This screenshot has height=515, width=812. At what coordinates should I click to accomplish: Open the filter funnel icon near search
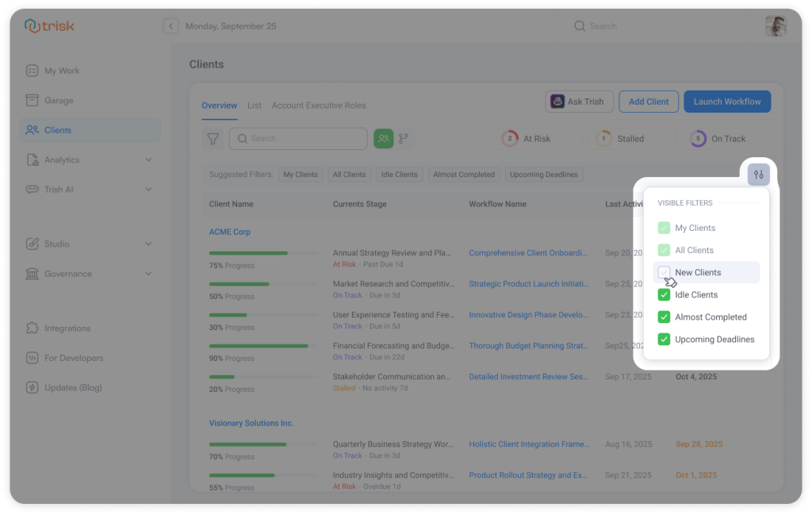coord(213,138)
